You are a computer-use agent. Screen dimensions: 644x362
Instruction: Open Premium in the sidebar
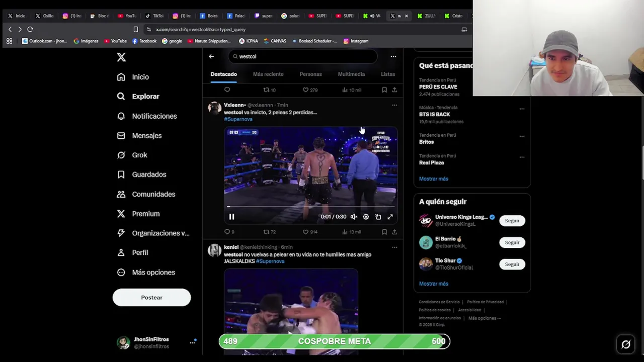(138, 214)
